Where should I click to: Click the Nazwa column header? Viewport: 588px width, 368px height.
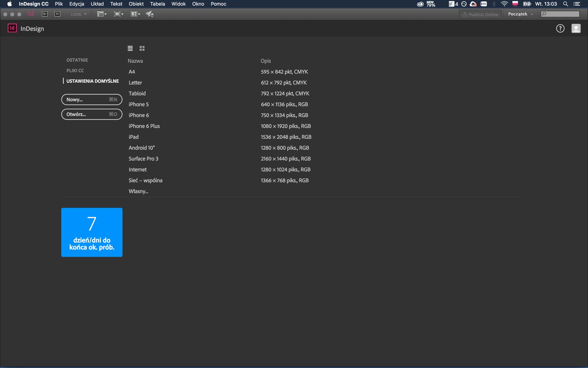click(135, 61)
